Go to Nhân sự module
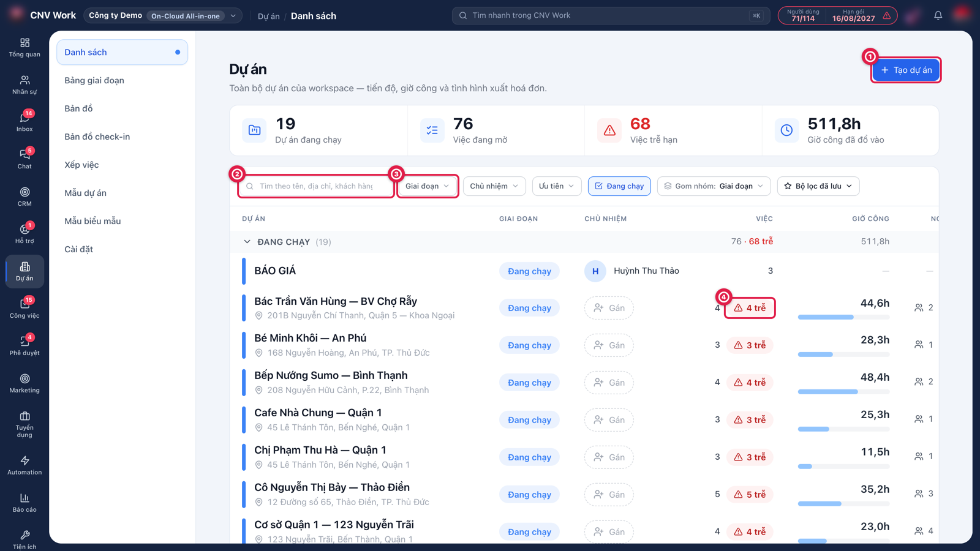980x551 pixels. pos(24,85)
